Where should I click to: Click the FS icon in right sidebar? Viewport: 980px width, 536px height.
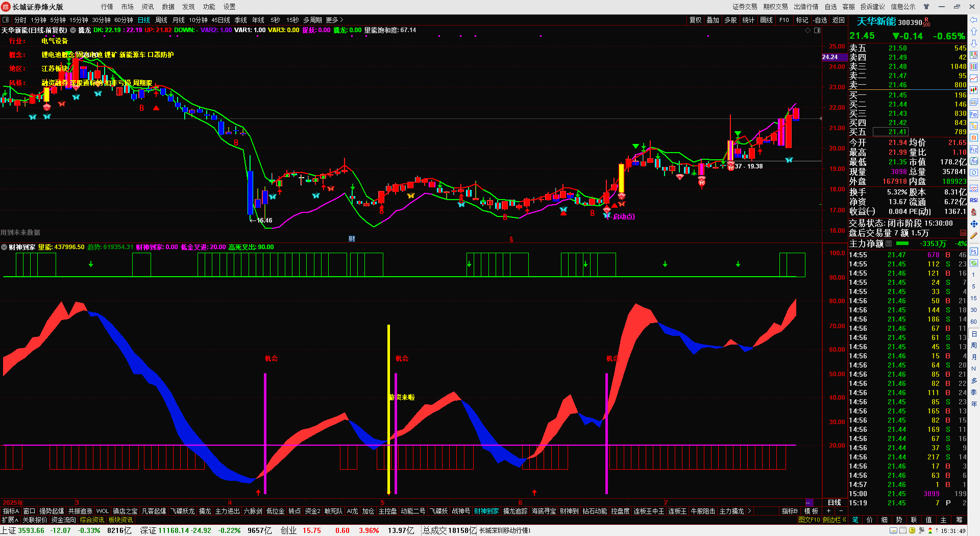(974, 252)
